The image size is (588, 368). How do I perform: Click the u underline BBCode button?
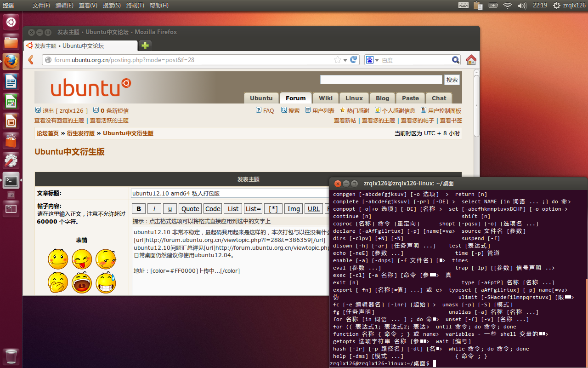tap(170, 209)
